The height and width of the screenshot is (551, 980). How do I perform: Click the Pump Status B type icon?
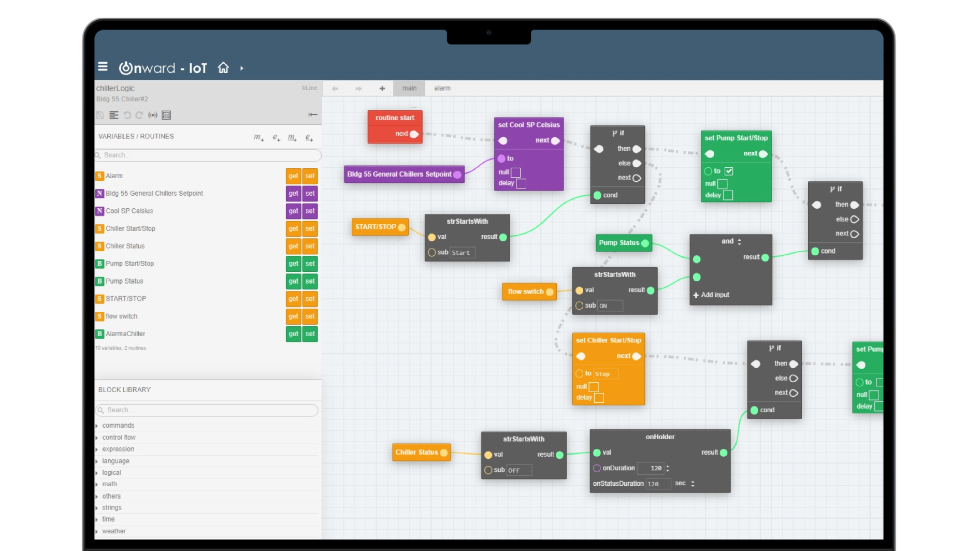tap(99, 281)
